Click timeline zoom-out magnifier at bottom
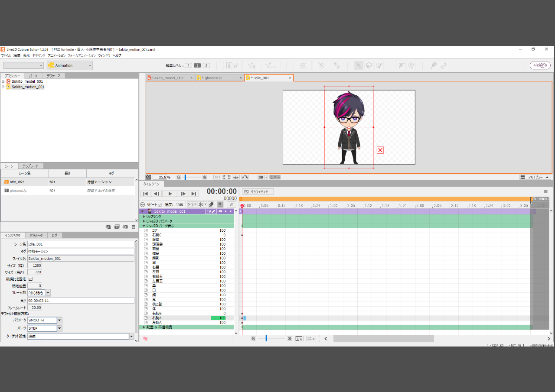This screenshot has height=392, width=555. (253, 339)
